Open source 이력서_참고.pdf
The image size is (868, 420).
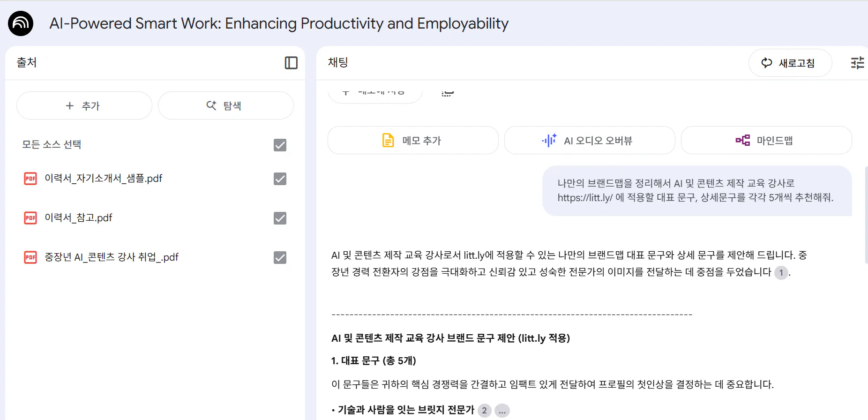pyautogui.click(x=78, y=218)
